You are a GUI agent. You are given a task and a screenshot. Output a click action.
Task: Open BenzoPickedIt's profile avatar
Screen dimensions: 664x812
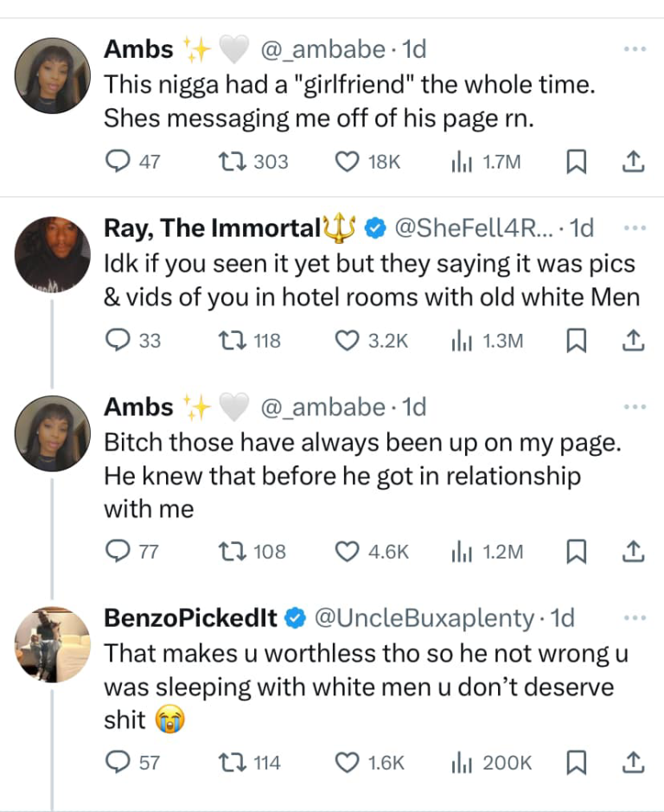[x=54, y=644]
